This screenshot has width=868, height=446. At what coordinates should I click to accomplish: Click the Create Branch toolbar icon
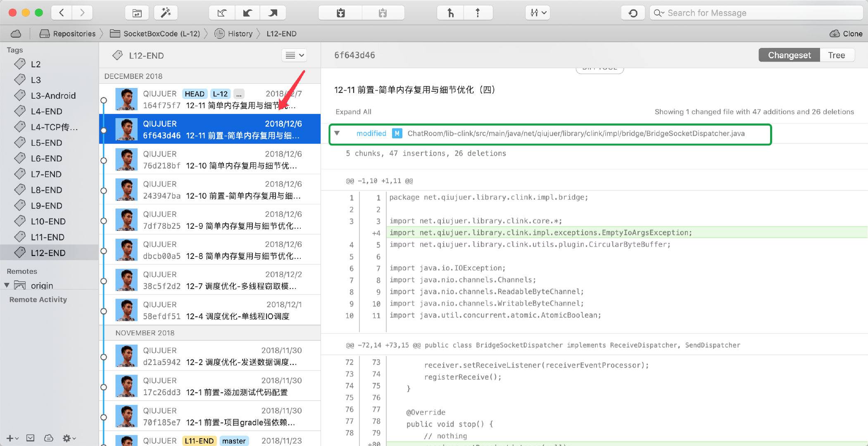(x=450, y=13)
